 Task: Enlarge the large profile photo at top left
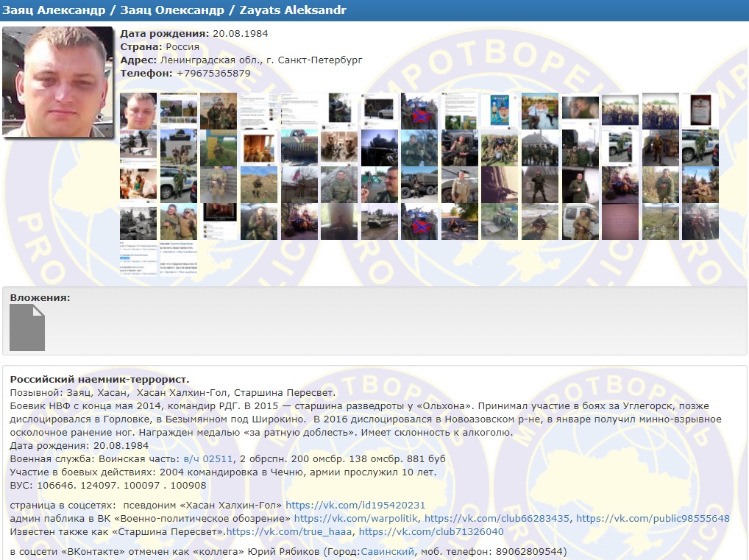coord(57,82)
